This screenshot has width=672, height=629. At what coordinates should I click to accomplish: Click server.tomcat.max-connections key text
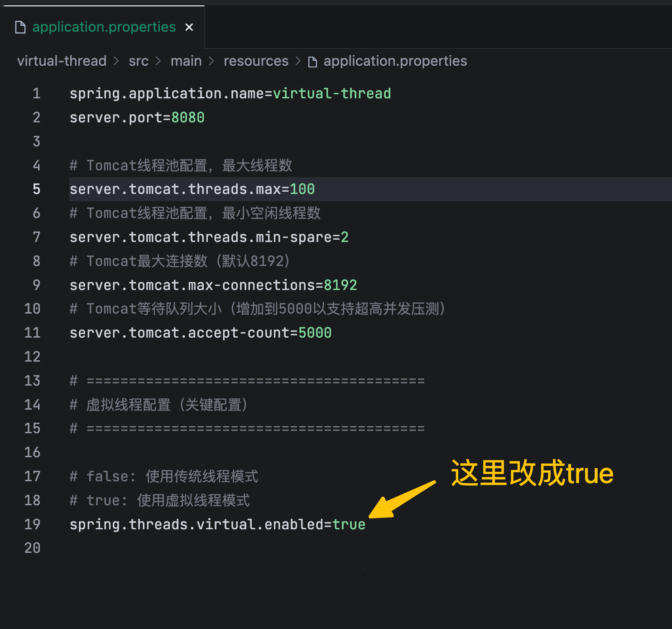click(x=192, y=285)
